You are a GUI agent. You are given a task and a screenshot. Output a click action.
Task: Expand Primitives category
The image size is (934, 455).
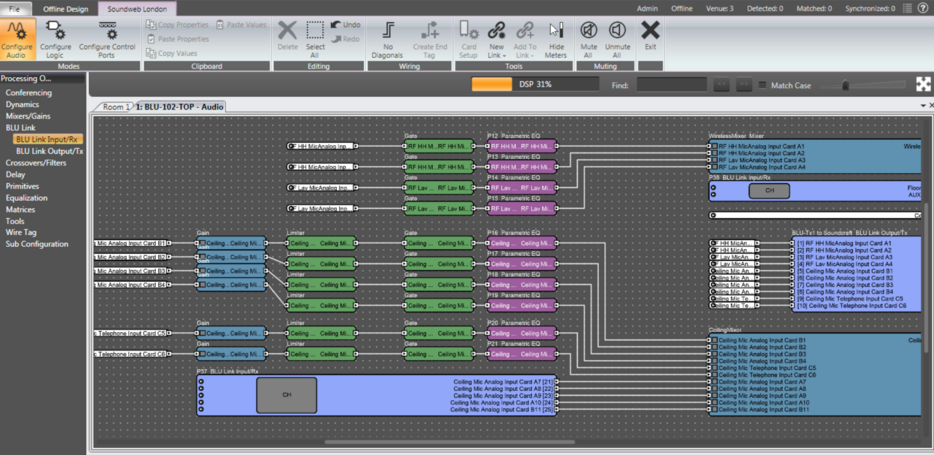point(22,186)
